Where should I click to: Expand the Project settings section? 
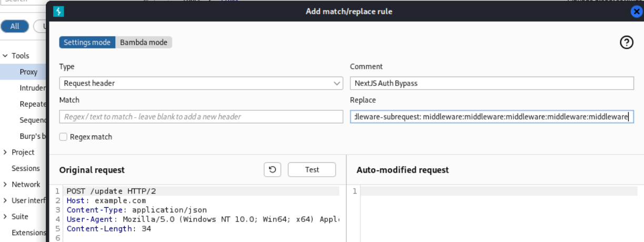5,152
